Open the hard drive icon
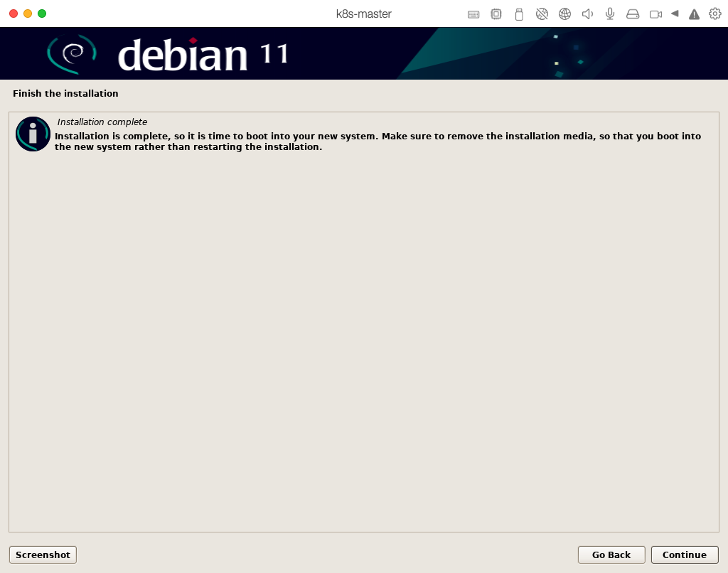This screenshot has height=573, width=728. (x=633, y=14)
